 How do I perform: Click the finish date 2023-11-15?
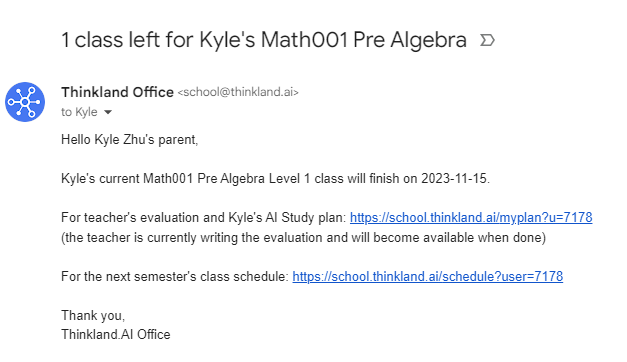tap(454, 178)
